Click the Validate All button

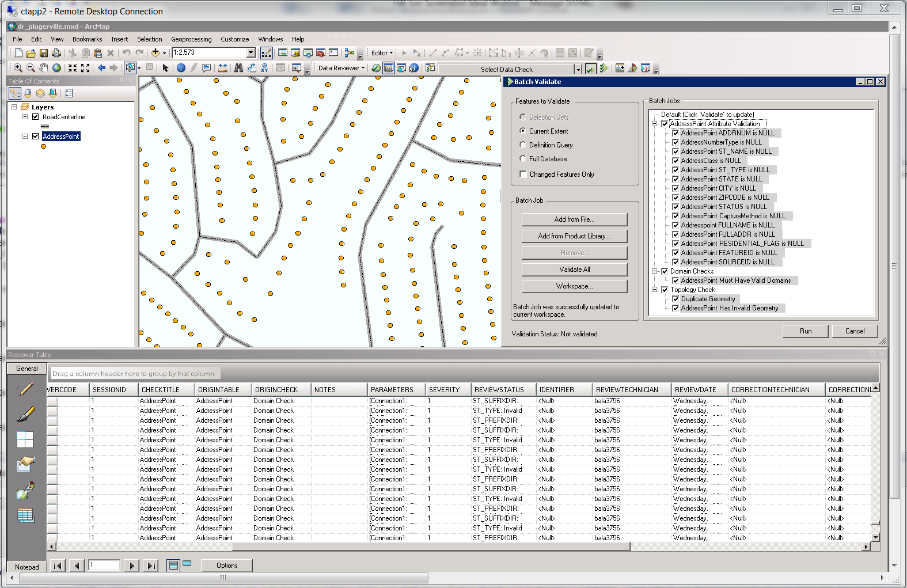pos(574,270)
